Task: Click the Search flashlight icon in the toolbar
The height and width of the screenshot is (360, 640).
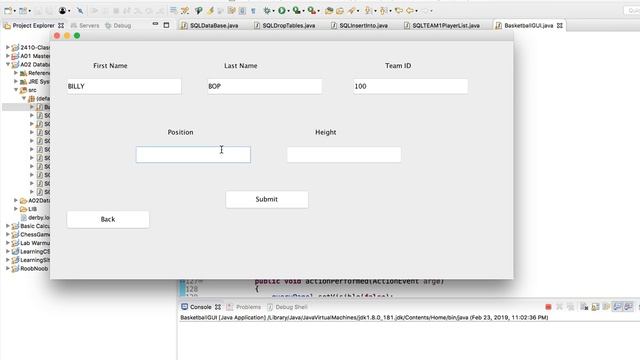Action: (x=351, y=11)
